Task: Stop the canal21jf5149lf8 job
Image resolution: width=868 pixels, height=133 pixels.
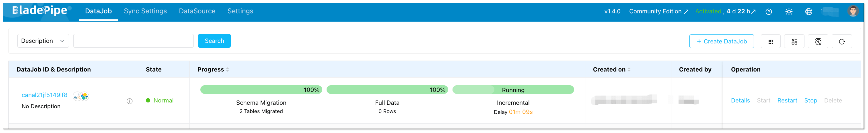Action: click(x=811, y=100)
